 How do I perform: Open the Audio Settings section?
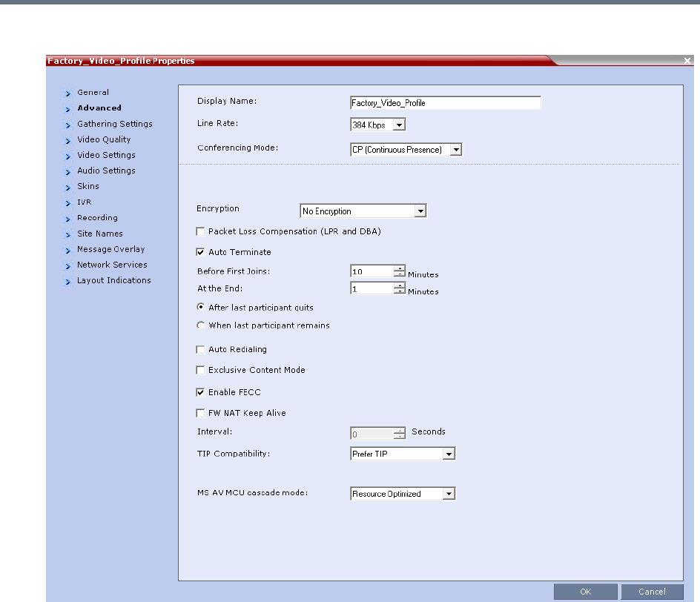(x=106, y=171)
